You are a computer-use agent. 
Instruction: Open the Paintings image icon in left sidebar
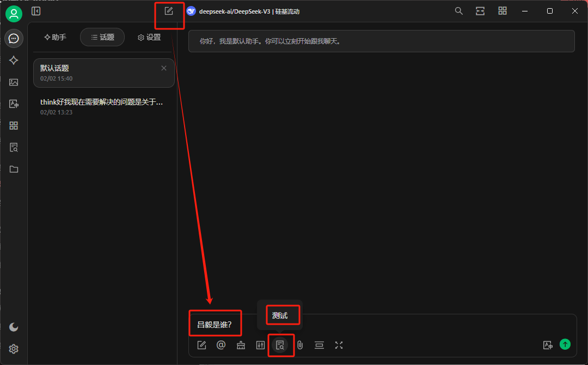click(14, 82)
